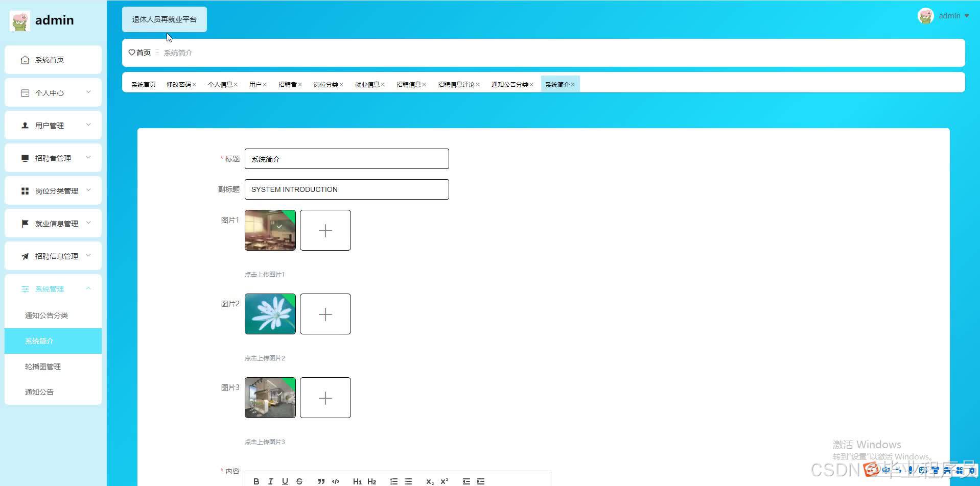Apply strikethrough formatting
This screenshot has width=980, height=486.
click(x=299, y=481)
